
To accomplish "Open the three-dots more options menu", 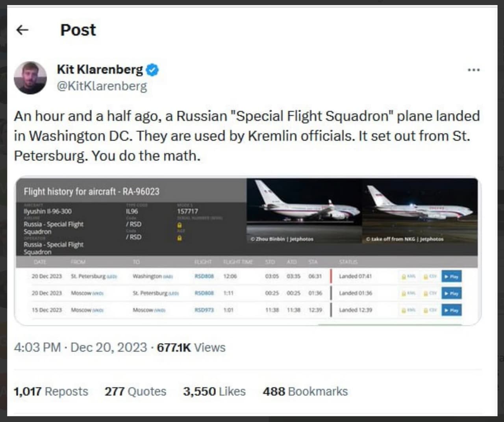I will 473,70.
